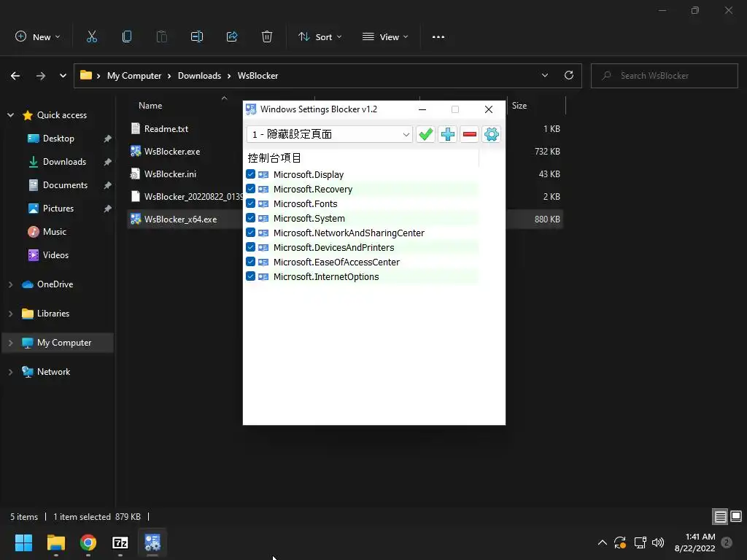Select Desktop in the navigation pane
This screenshot has height=560, width=747.
(58, 139)
